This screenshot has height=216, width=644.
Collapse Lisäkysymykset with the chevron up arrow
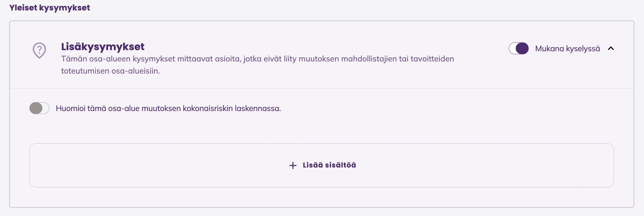tap(611, 48)
